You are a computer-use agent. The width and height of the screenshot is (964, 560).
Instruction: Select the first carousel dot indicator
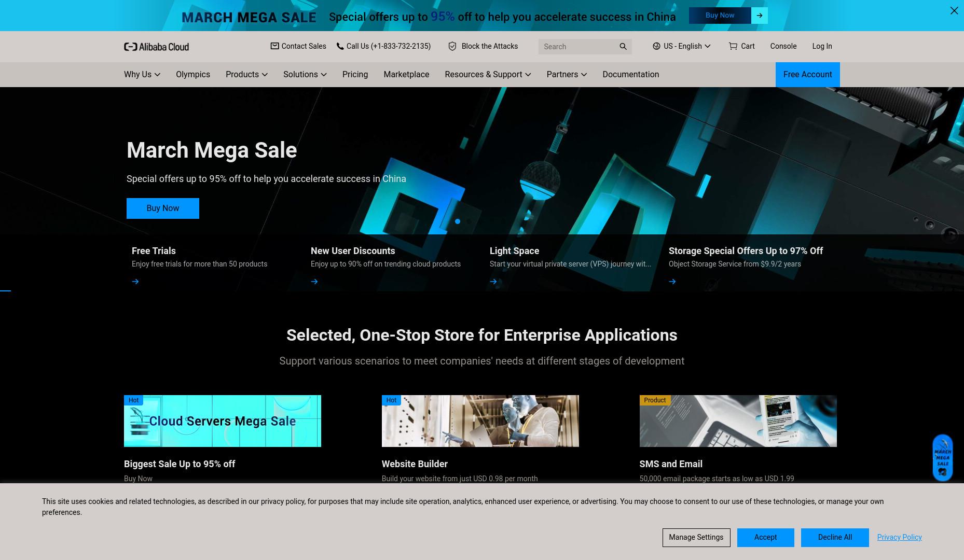point(457,221)
